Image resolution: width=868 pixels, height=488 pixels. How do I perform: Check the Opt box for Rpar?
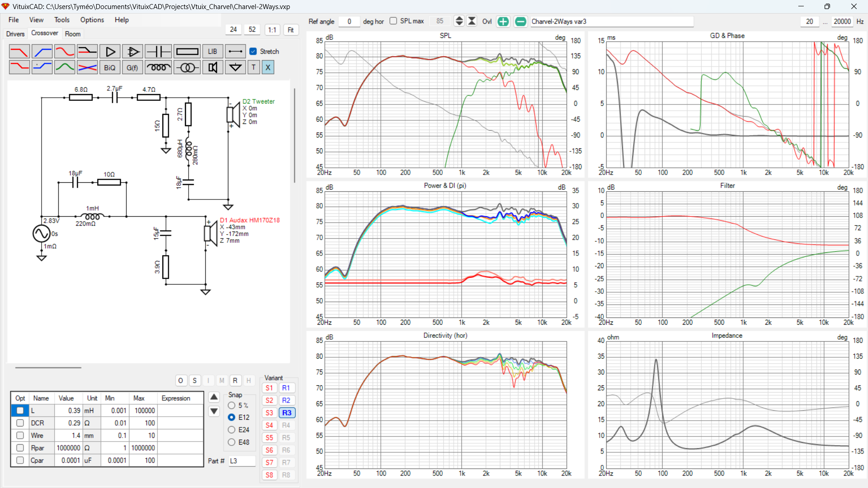point(20,448)
